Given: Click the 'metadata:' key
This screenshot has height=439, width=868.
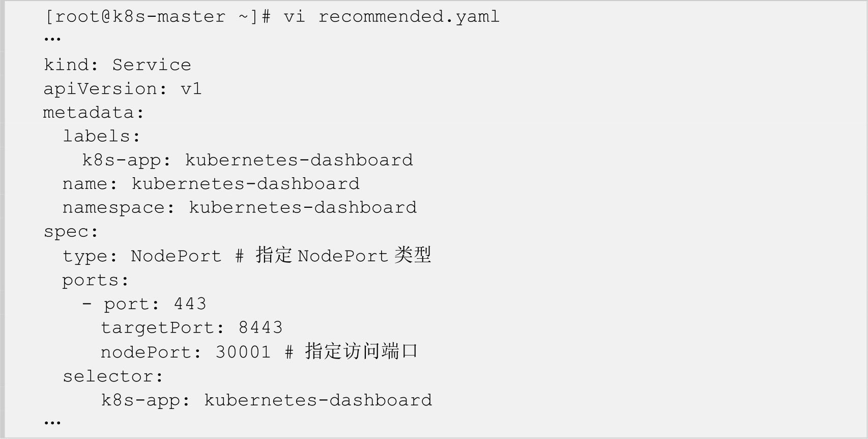Looking at the screenshot, I should pos(94,113).
